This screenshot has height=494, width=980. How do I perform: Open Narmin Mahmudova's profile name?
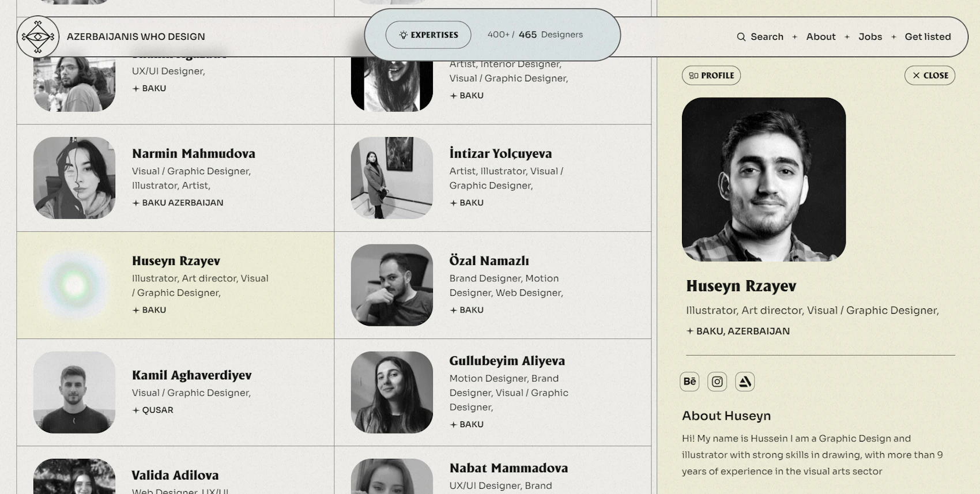pos(194,153)
